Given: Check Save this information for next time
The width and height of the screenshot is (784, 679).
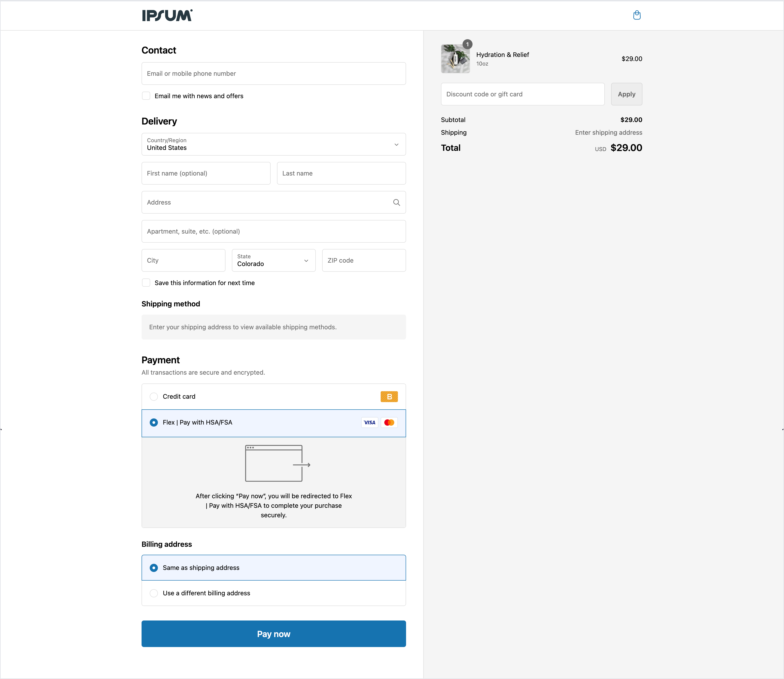Looking at the screenshot, I should click(x=146, y=283).
